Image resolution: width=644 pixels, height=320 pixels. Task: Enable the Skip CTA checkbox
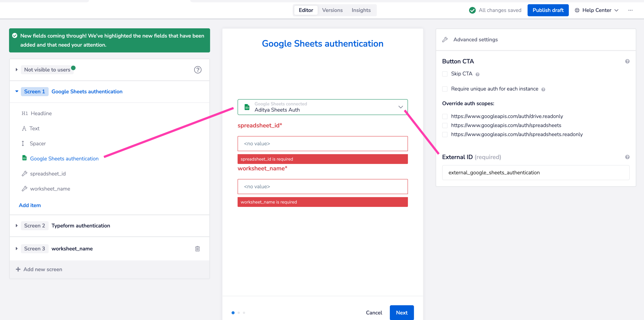pyautogui.click(x=445, y=74)
